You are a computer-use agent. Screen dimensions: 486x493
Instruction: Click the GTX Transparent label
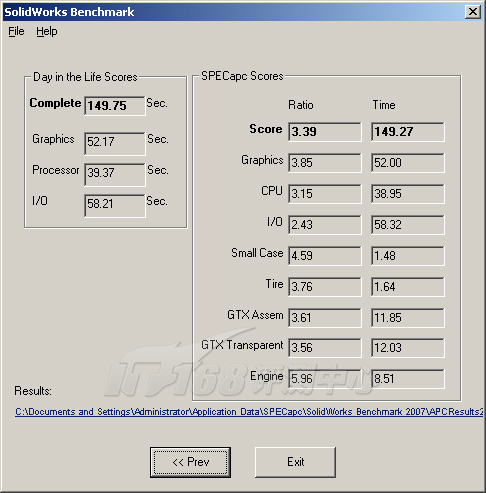242,345
